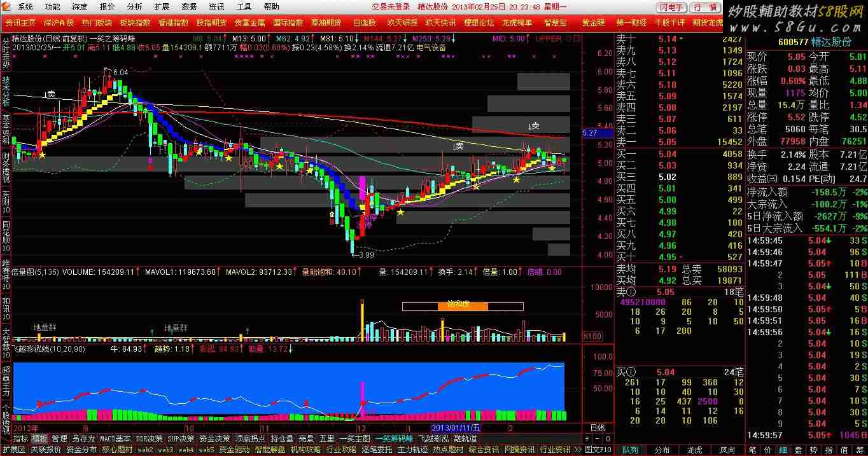Open the 深度 menu
This screenshot has height=456, width=868.
click(80, 7)
